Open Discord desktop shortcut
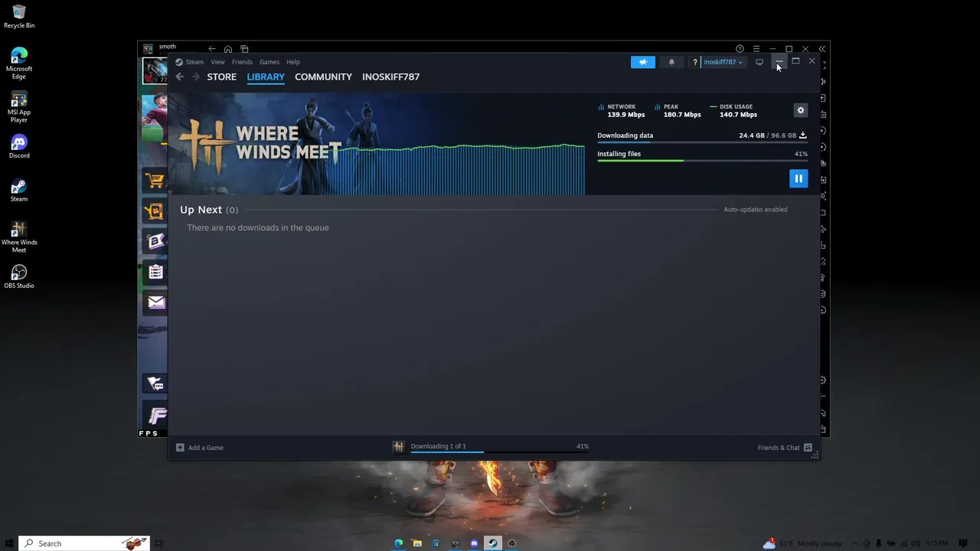 coord(19,146)
